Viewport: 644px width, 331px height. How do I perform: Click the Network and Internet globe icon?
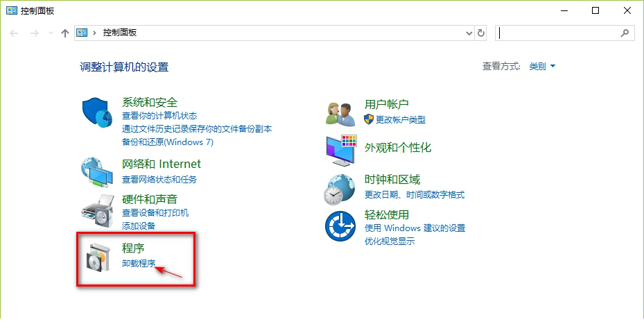pyautogui.click(x=97, y=172)
